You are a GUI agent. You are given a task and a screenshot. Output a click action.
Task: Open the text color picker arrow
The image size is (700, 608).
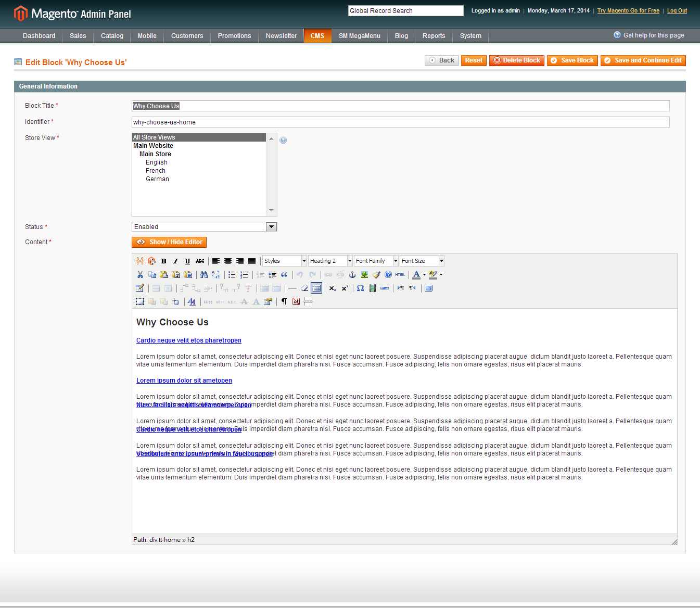pyautogui.click(x=424, y=275)
